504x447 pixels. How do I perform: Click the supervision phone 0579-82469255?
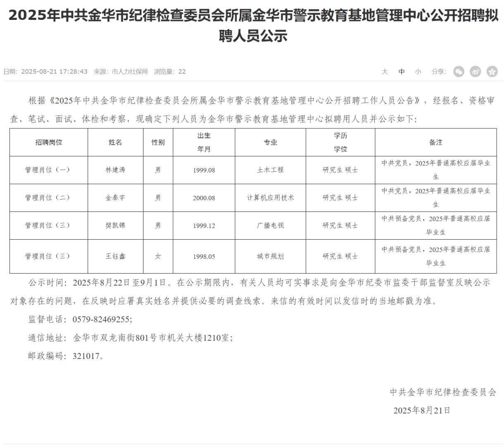[102, 320]
